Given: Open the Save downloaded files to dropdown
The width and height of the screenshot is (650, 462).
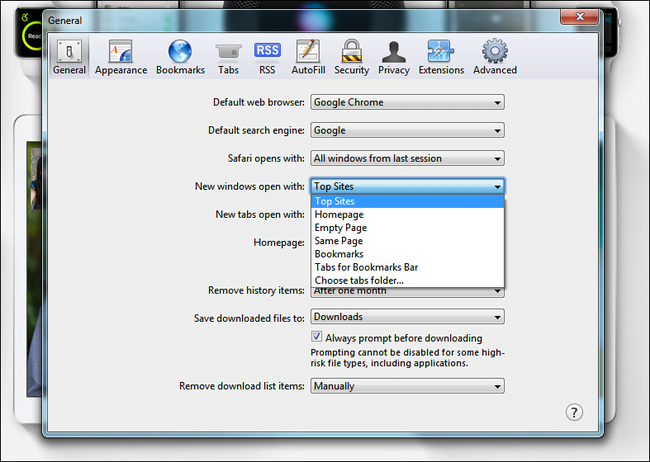Looking at the screenshot, I should 407,317.
